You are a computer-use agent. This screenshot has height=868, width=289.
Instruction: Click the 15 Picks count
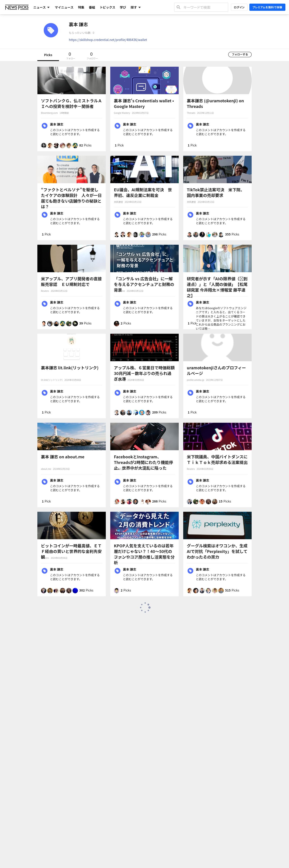(x=225, y=501)
